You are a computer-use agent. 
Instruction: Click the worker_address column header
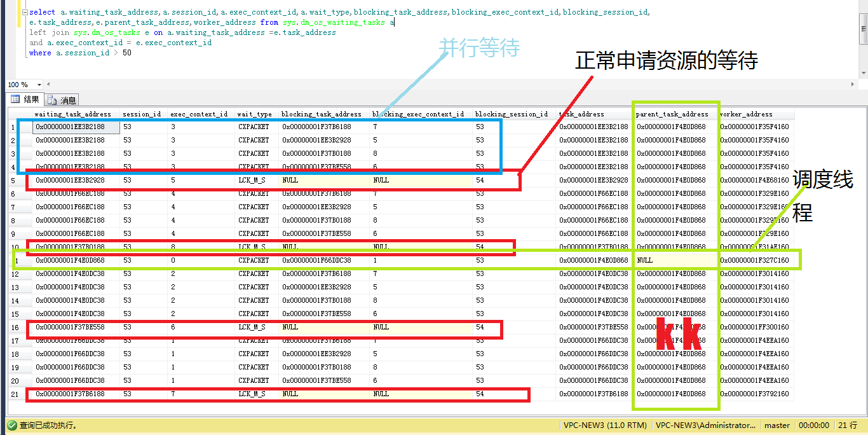746,114
